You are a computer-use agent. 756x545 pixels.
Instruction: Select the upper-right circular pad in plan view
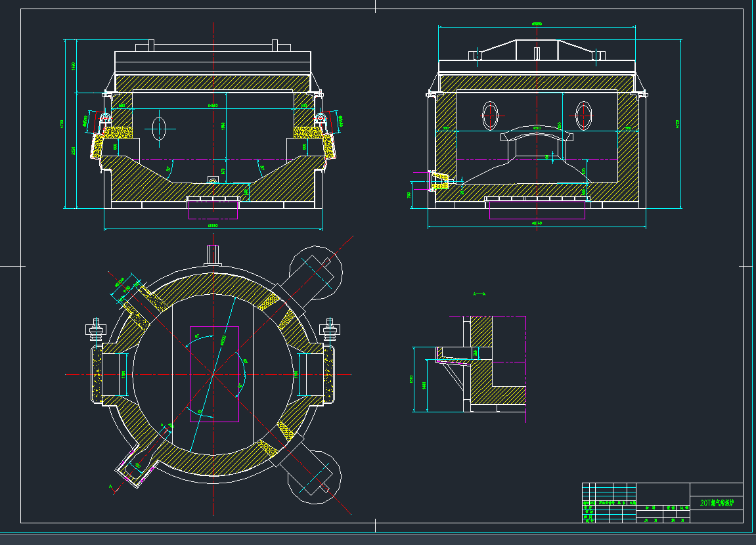[x=317, y=271]
